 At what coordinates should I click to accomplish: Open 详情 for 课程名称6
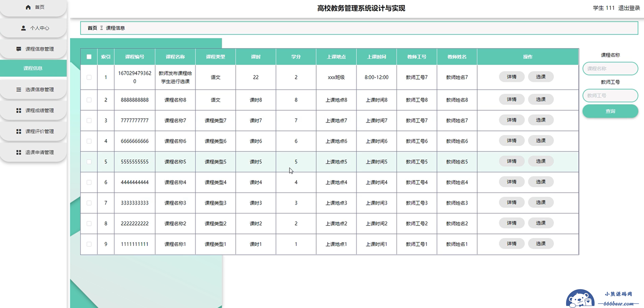[512, 141]
